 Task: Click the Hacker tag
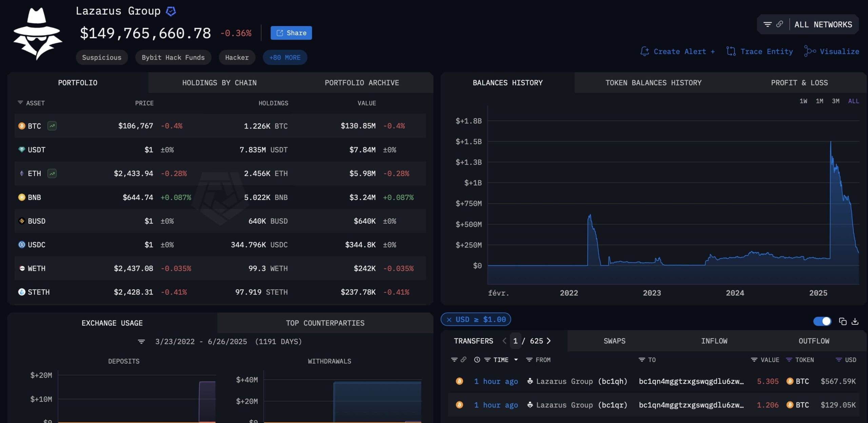click(237, 57)
